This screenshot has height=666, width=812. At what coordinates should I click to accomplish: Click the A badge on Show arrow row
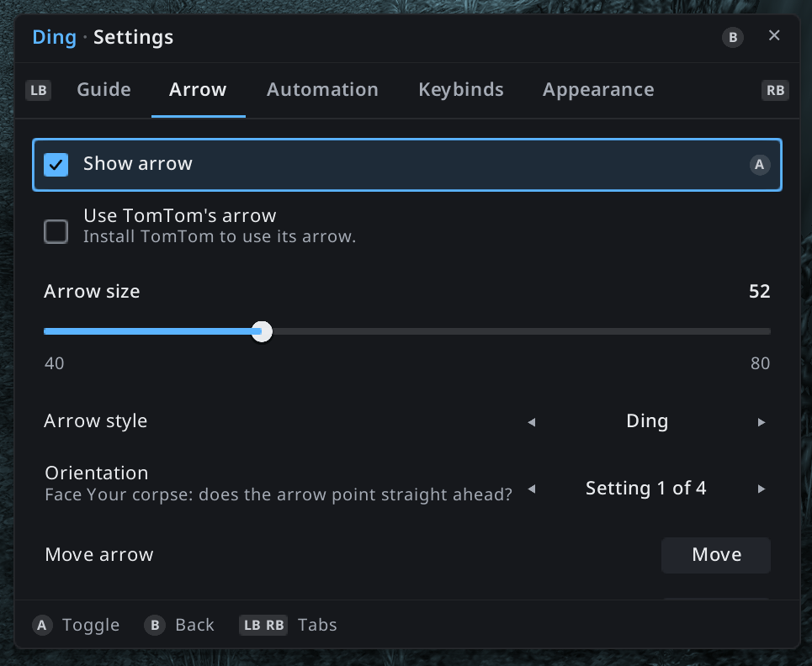759,165
